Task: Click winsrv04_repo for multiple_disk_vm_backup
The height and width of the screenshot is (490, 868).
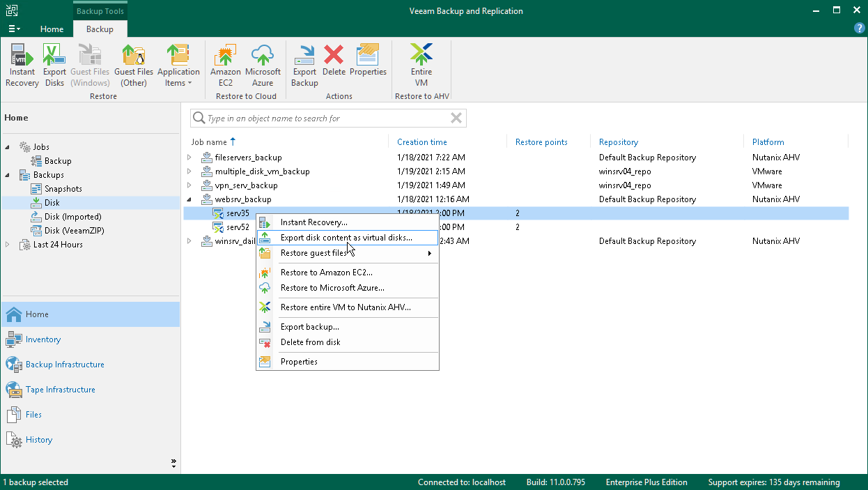Action: (x=625, y=171)
